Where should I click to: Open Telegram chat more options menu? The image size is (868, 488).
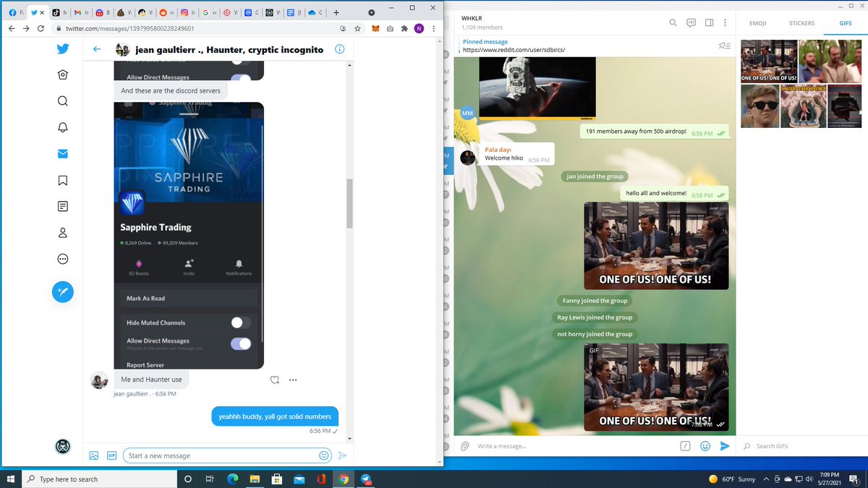coord(726,23)
